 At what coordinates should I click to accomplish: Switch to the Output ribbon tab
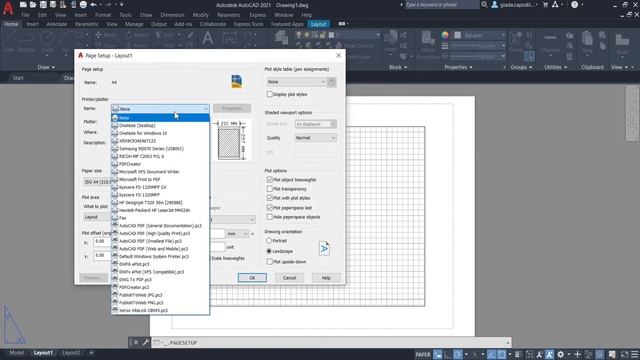(158, 24)
